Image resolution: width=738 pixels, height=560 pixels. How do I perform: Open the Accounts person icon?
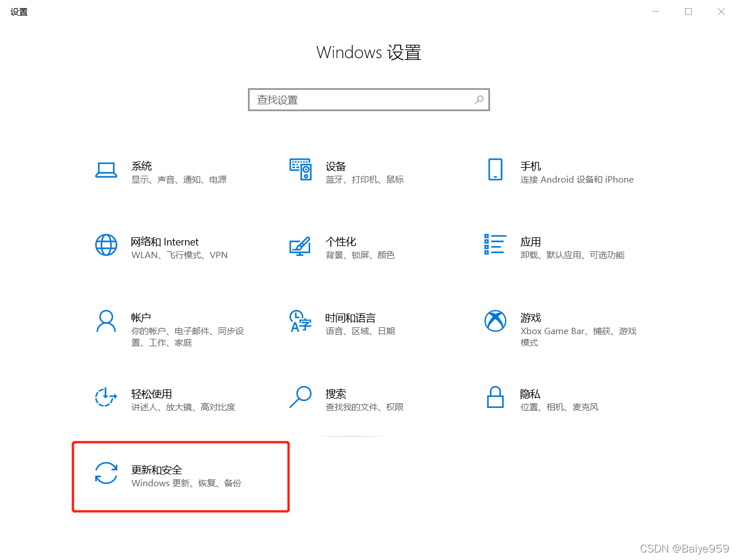(x=106, y=321)
